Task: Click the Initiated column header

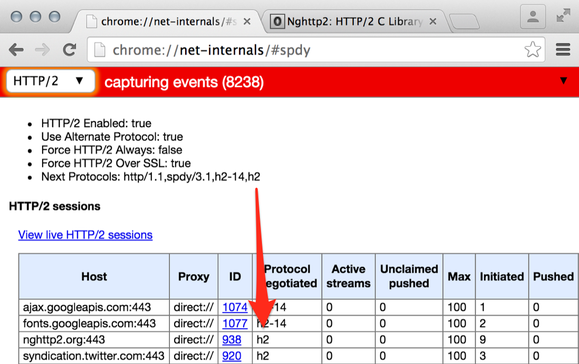Action: click(x=502, y=277)
